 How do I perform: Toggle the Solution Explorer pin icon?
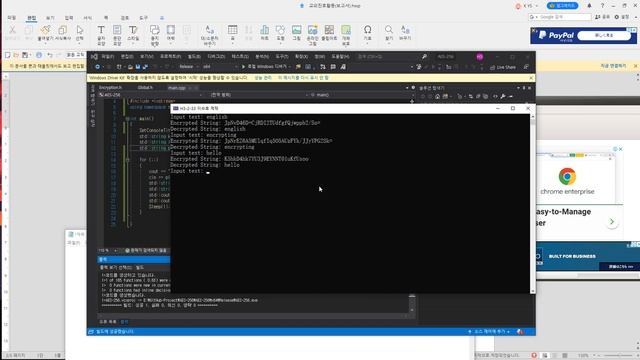click(x=524, y=88)
